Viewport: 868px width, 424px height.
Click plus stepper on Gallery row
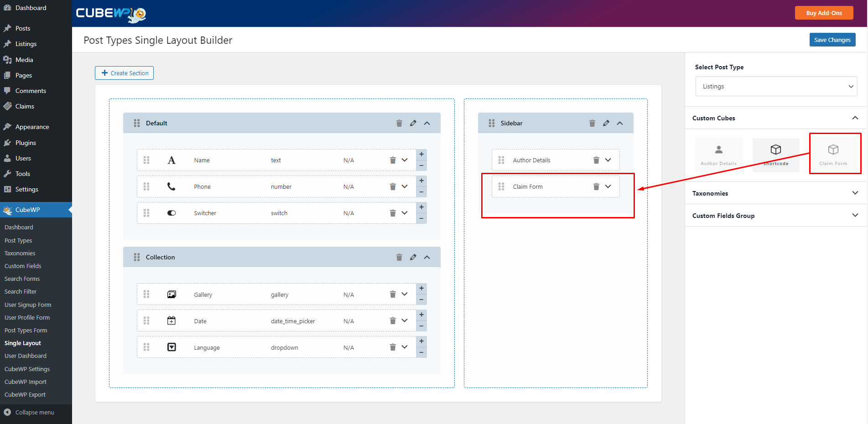[421, 289]
